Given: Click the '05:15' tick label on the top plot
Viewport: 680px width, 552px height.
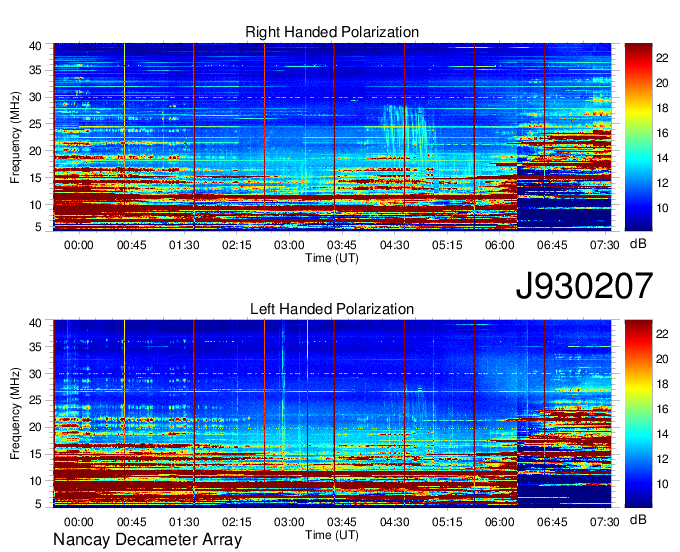Looking at the screenshot, I should pyautogui.click(x=447, y=245).
